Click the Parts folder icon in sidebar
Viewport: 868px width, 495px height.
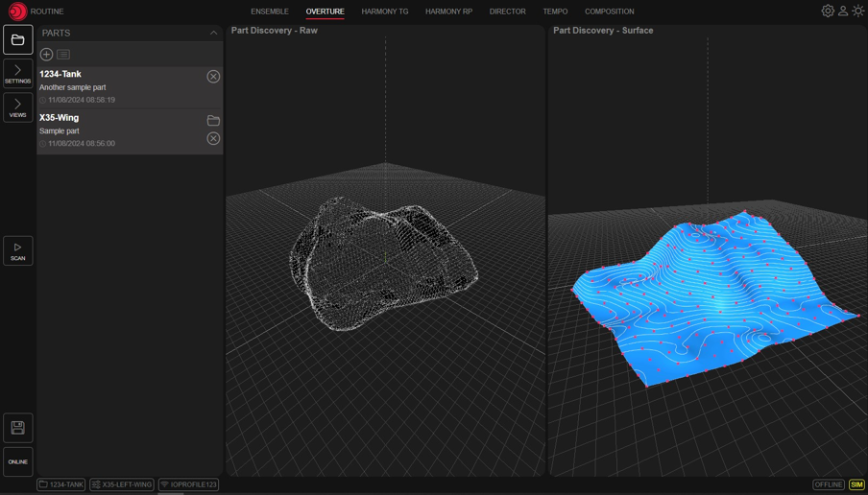click(17, 40)
